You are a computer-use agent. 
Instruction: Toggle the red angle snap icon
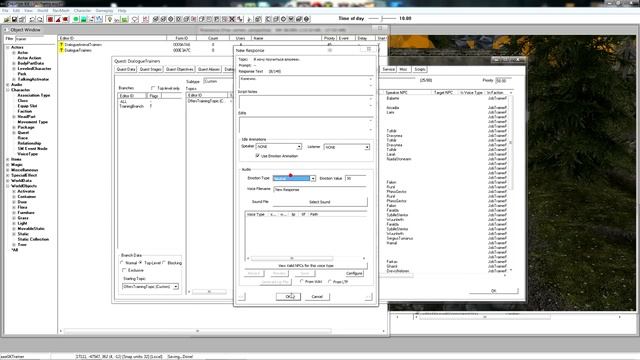[58, 19]
